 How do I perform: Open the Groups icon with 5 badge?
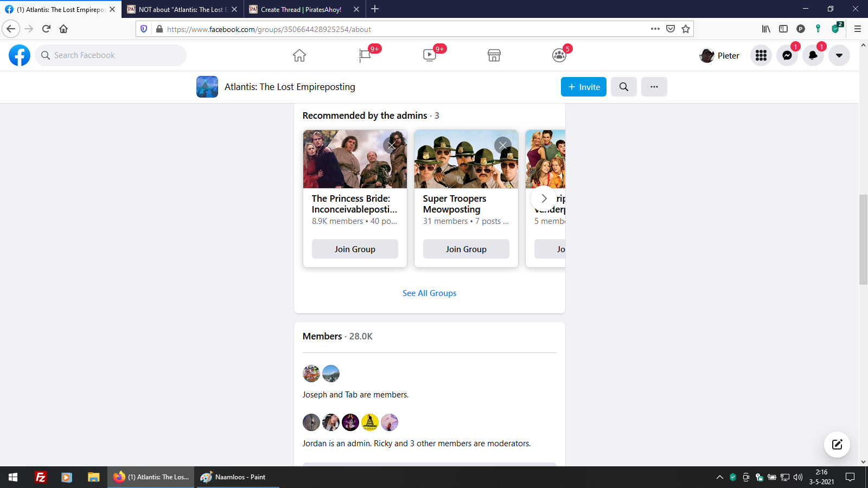[559, 55]
